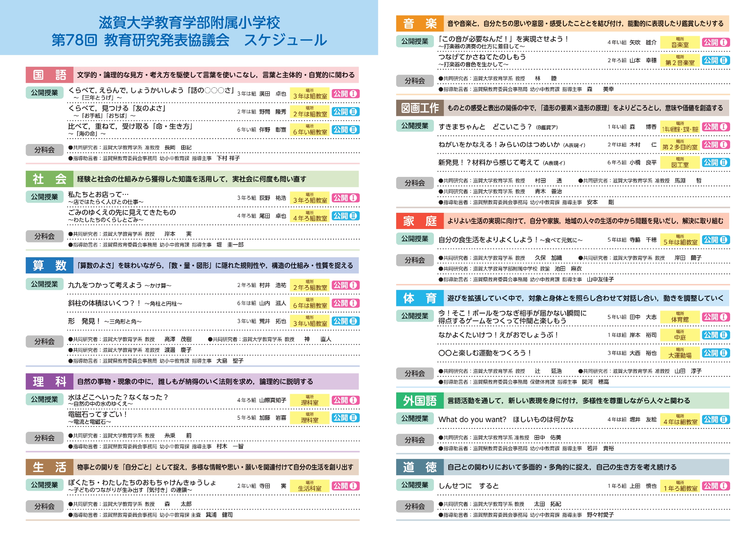Image resolution: width=756 pixels, height=534 pixels.
Task: Click the 体育 subject header
Action: [420, 298]
